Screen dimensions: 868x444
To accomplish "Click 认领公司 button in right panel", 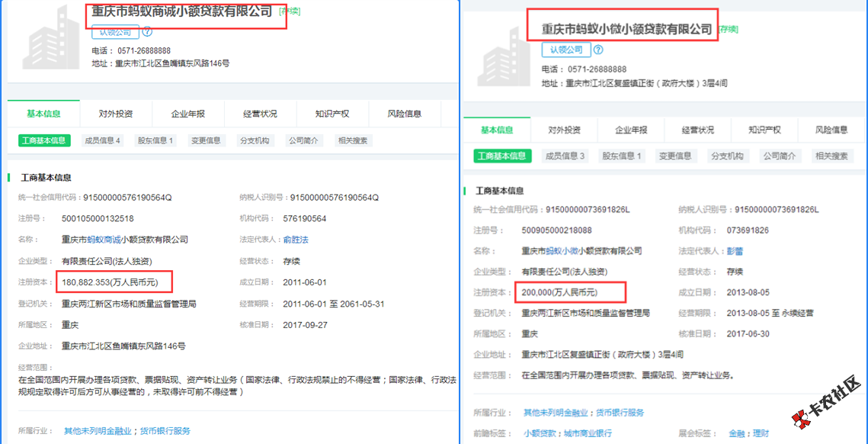I will 565,50.
